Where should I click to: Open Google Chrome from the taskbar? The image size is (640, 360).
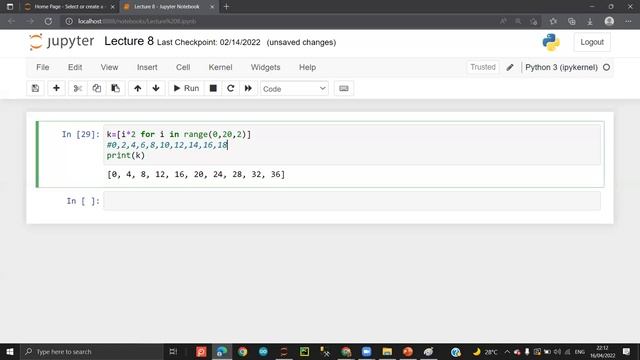pyautogui.click(x=242, y=352)
